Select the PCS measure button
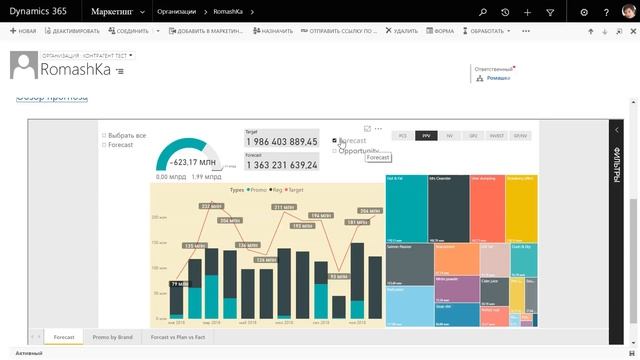The image size is (640, 360). tap(402, 136)
